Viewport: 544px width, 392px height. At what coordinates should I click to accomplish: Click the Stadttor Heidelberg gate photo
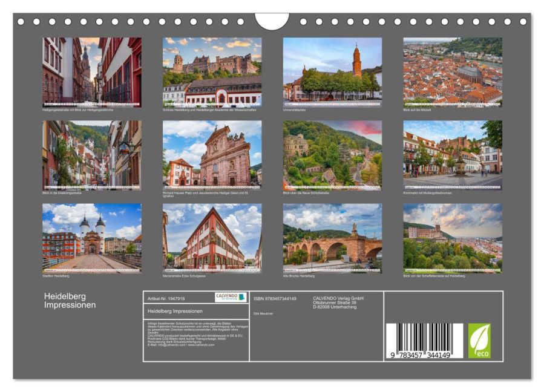pyautogui.click(x=91, y=238)
